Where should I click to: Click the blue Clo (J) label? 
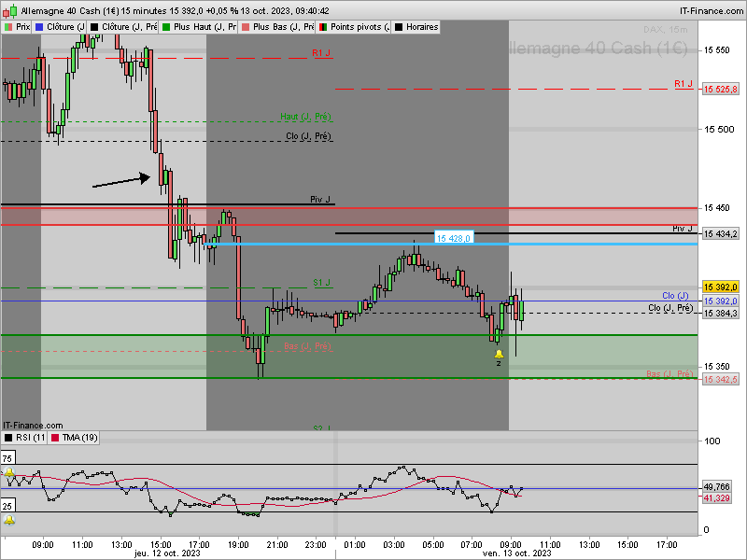tap(675, 296)
